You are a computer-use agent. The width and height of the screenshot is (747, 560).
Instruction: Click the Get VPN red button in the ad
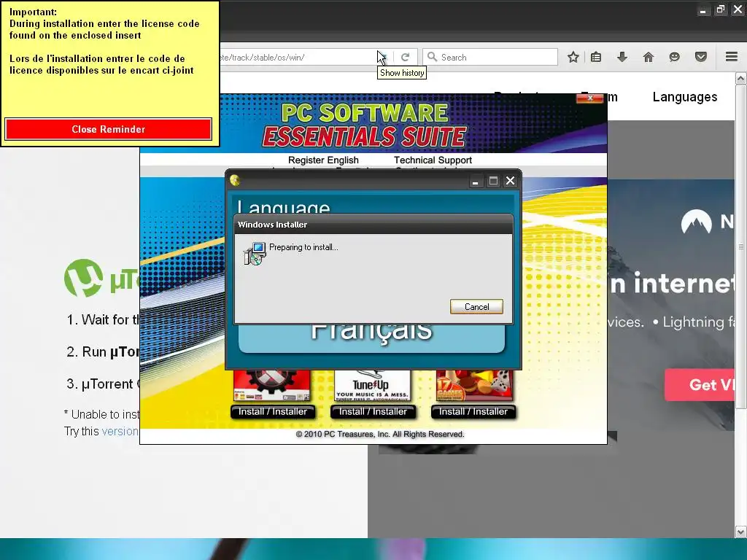[700, 384]
